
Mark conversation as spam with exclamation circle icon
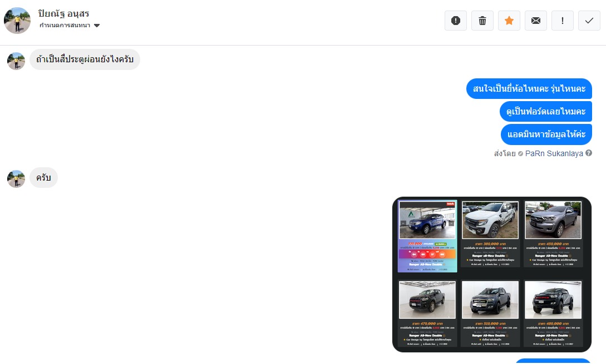[x=456, y=21]
